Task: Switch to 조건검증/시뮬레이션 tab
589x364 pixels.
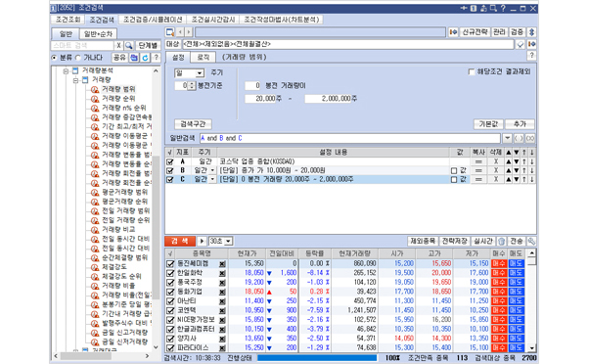Action: 153,20
